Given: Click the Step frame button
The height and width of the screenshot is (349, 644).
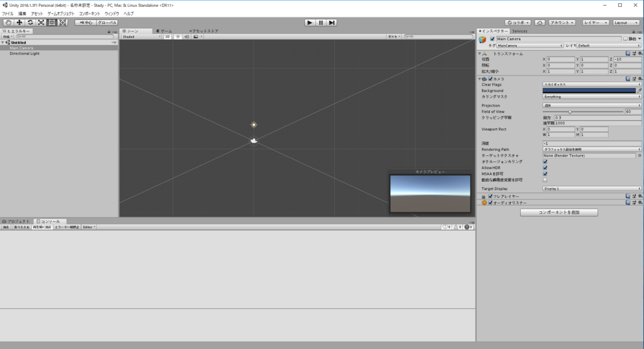Looking at the screenshot, I should [x=332, y=23].
